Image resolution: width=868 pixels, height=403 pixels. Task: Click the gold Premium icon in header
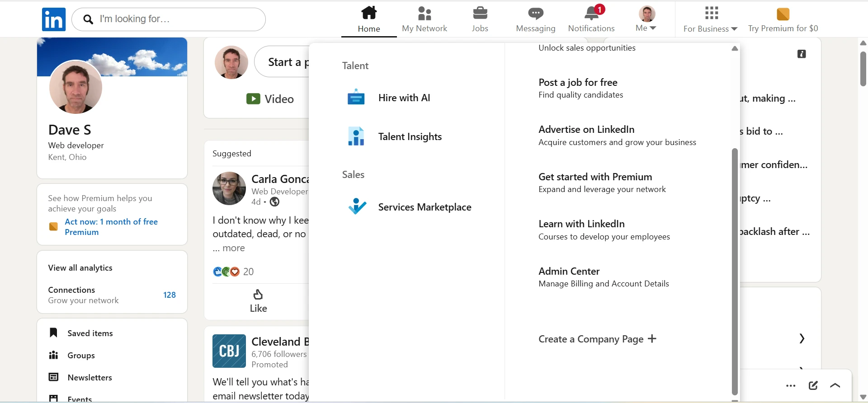pos(783,14)
